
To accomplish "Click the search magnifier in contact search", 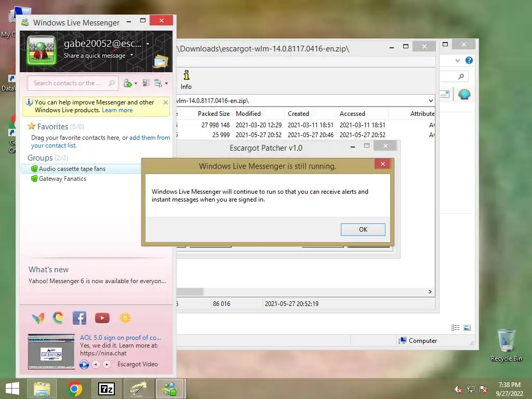I will pos(111,83).
